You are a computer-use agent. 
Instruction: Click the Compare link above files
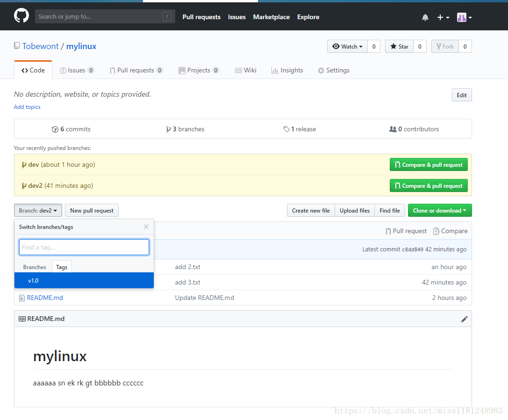pyautogui.click(x=451, y=231)
